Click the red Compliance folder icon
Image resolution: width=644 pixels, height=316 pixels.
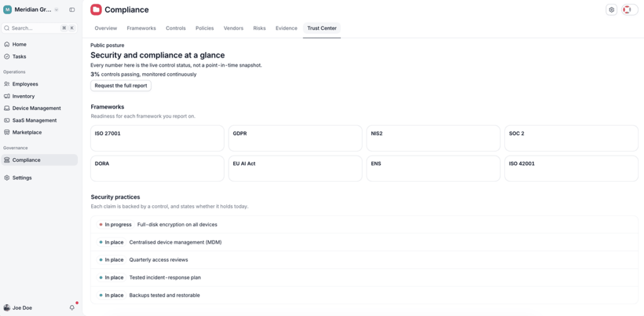coord(96,10)
